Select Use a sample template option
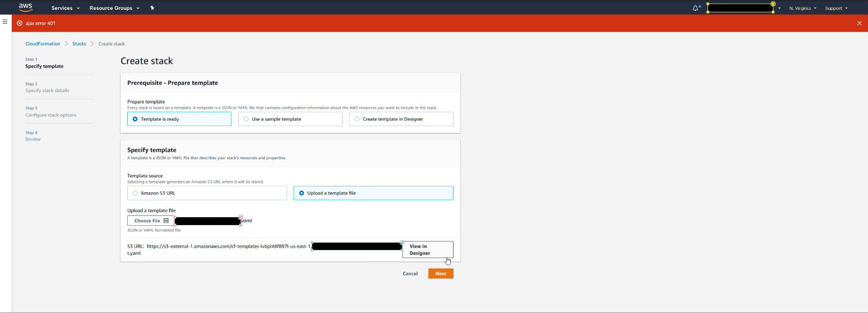 coord(290,119)
